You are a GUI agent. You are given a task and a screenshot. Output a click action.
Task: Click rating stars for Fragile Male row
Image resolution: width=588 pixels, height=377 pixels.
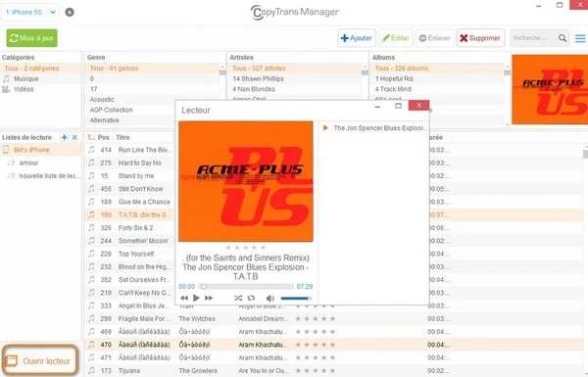[315, 319]
